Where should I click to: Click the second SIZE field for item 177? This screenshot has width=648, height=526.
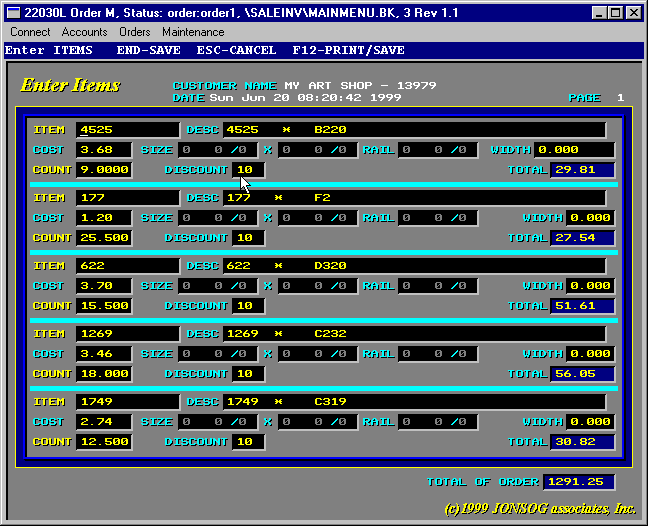coord(318,218)
